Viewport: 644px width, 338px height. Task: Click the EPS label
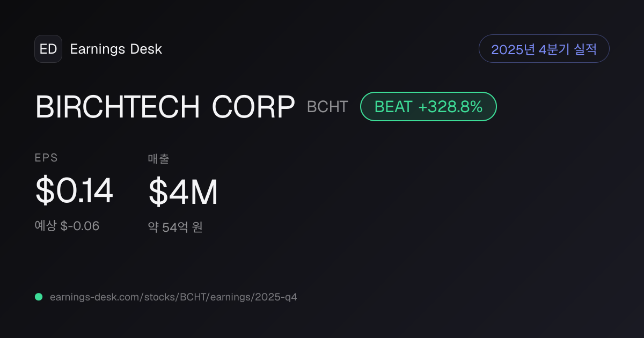[46, 158]
